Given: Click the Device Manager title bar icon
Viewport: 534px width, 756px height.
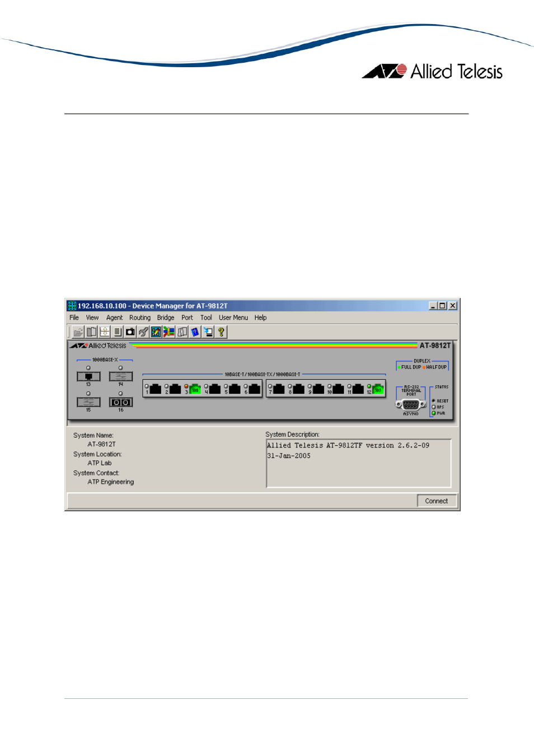Looking at the screenshot, I should point(72,306).
